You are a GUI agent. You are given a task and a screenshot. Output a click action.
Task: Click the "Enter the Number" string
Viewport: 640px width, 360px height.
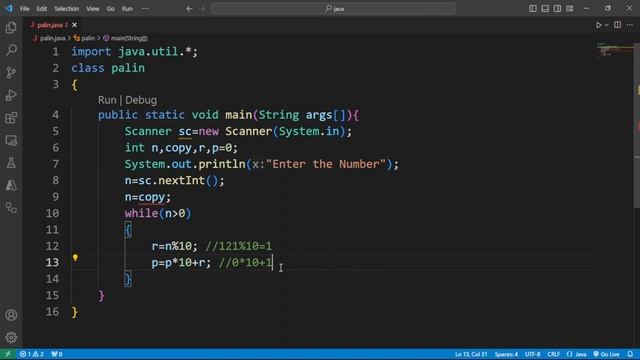326,164
